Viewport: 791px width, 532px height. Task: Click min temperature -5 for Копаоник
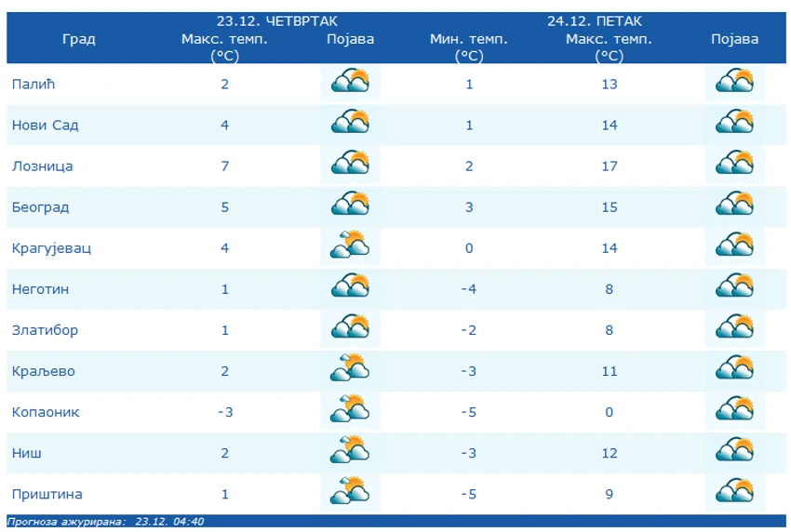coord(469,412)
